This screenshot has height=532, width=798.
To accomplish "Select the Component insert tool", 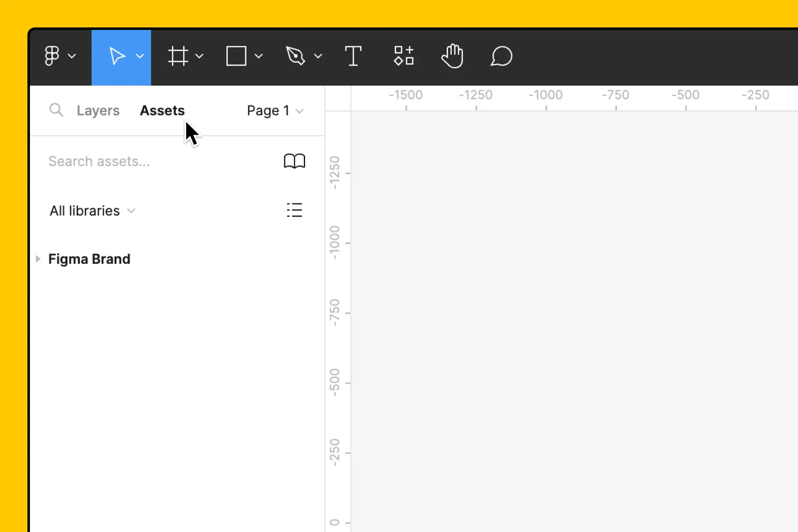I will point(403,56).
